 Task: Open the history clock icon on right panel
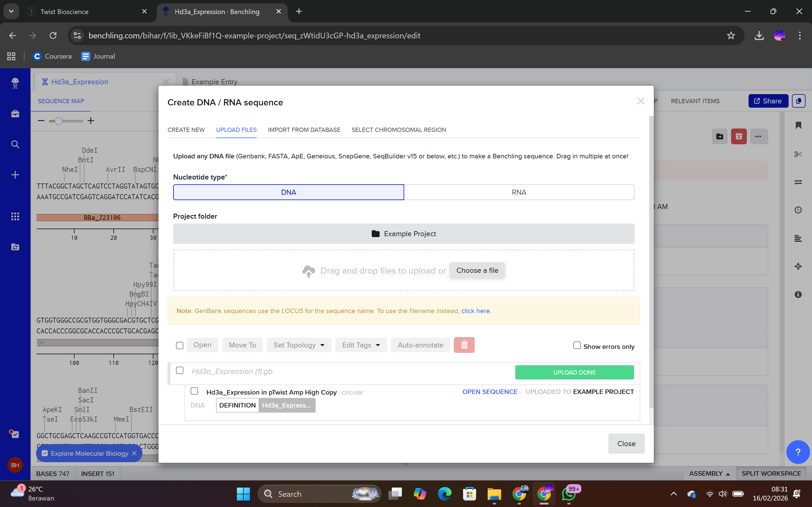pos(798,210)
